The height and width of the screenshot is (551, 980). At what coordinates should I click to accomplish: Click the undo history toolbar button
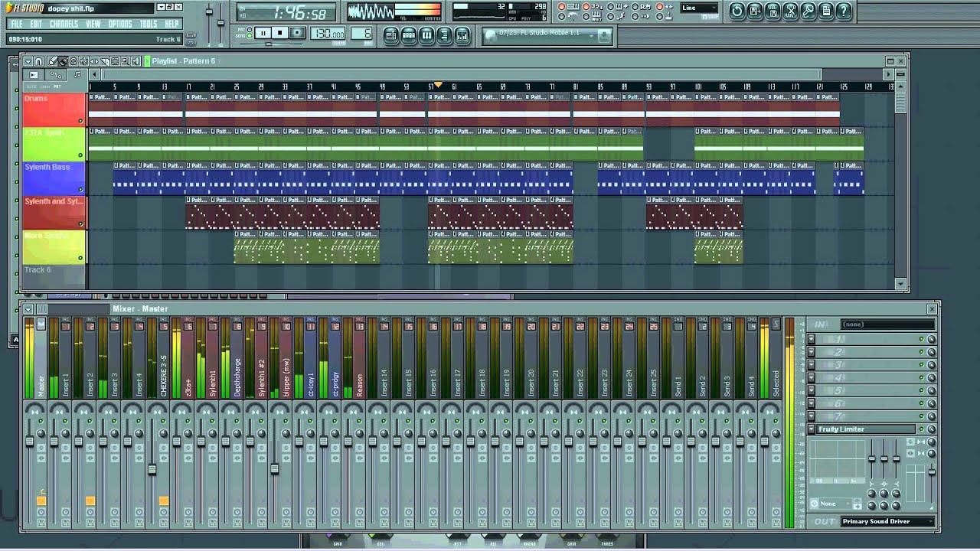click(737, 11)
